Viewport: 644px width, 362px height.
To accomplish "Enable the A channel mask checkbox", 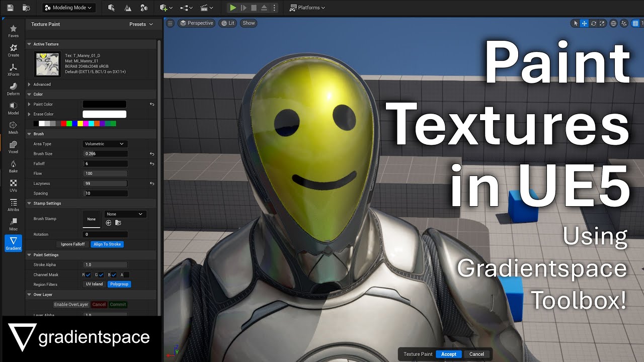I will (127, 275).
